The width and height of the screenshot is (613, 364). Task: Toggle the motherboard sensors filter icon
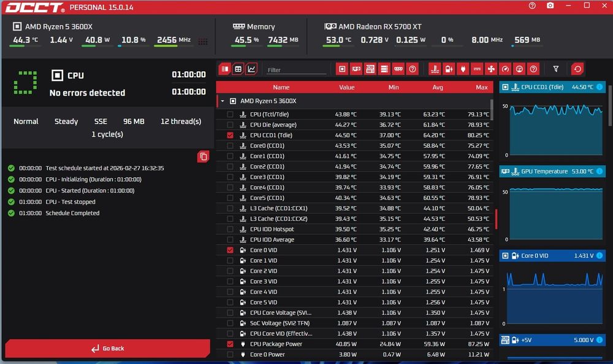point(370,69)
